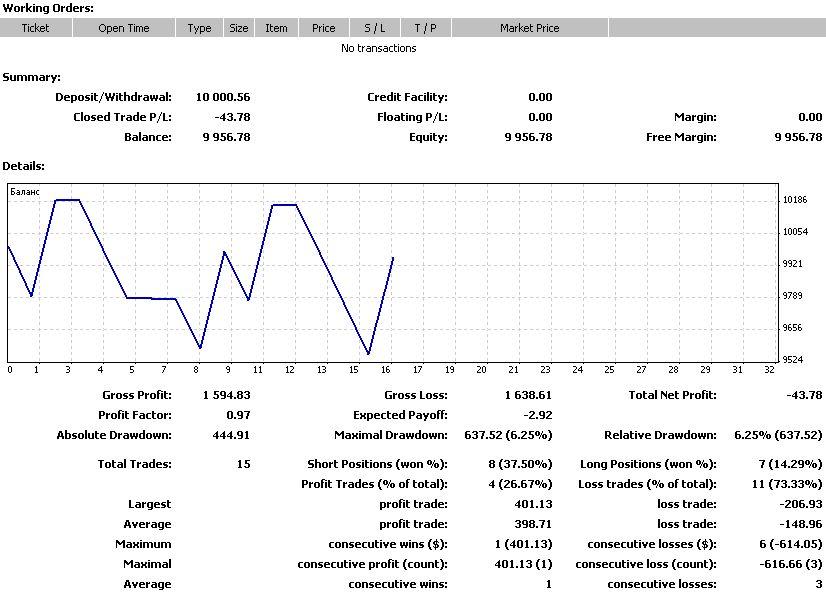826x594 pixels.
Task: Click the 9524 value on chart axis
Action: click(795, 360)
